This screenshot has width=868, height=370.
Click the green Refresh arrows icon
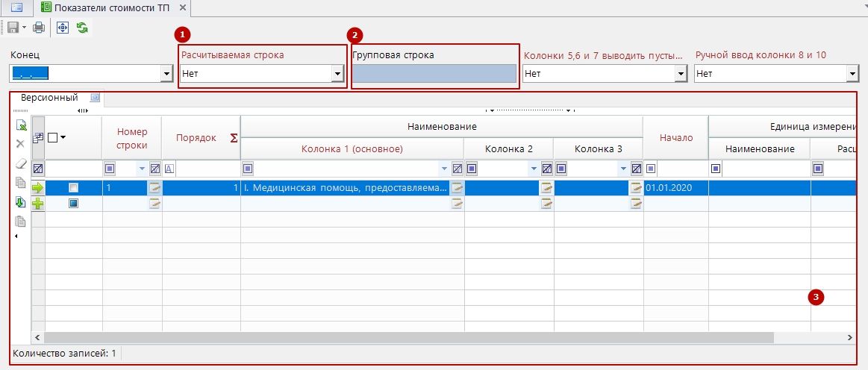[82, 28]
